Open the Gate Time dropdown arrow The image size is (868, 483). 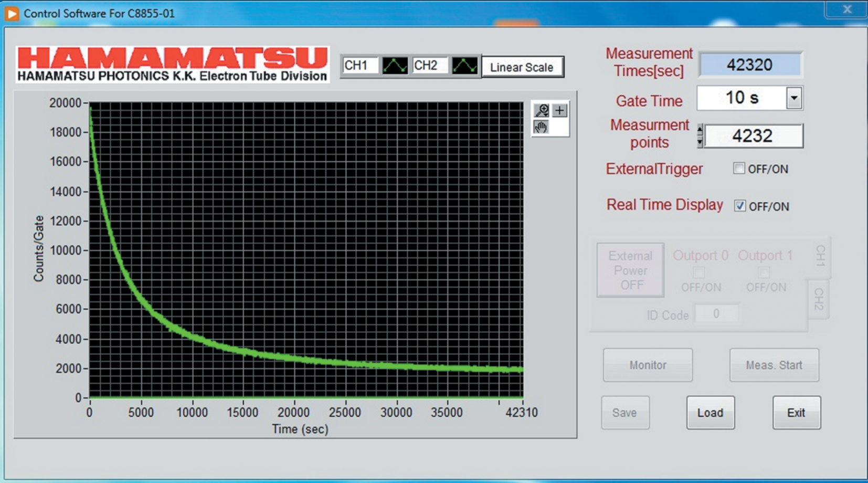point(794,98)
